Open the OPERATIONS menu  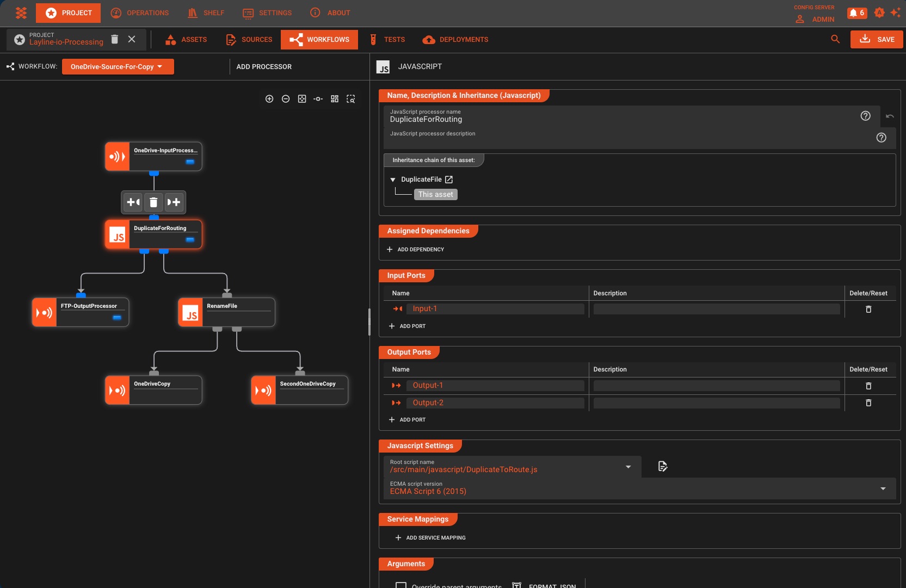point(140,13)
